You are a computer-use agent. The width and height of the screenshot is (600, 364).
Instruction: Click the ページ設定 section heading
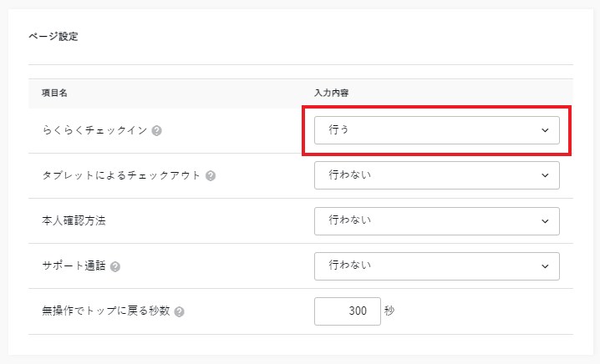(x=53, y=37)
